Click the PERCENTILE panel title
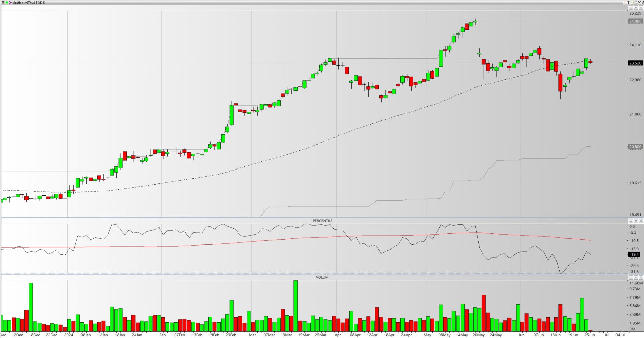 point(323,221)
